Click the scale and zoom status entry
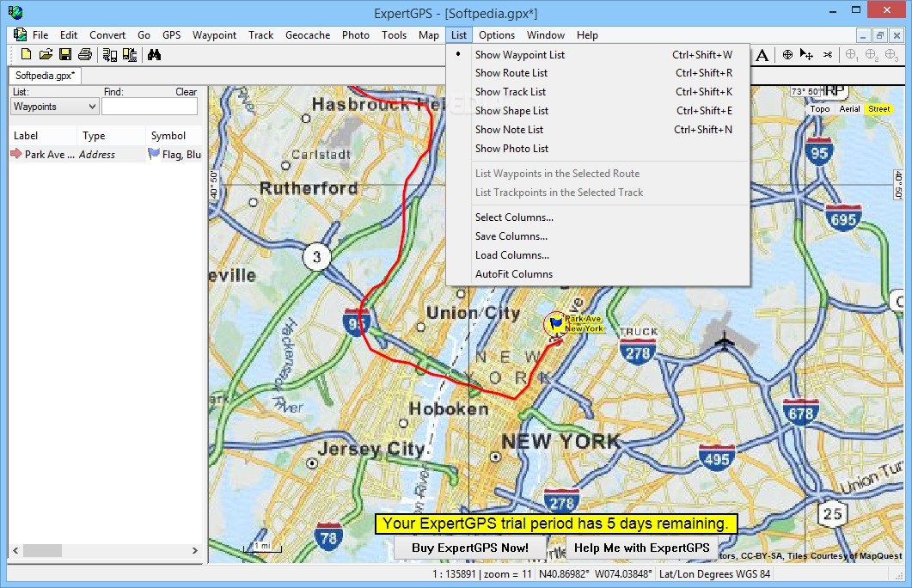The width and height of the screenshot is (912, 588). [482, 574]
